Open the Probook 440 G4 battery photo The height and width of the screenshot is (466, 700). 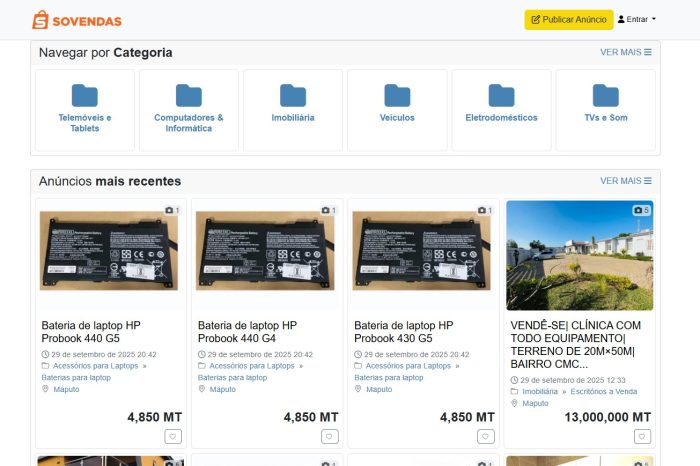point(265,251)
